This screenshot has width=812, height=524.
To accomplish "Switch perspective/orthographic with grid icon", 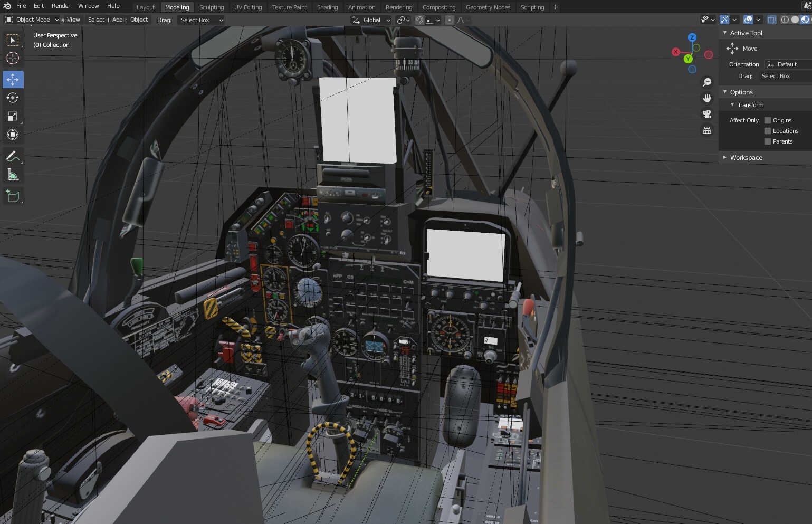I will pos(707,130).
